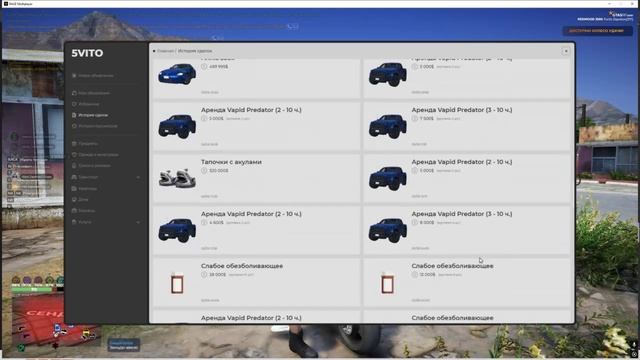Open Vapid Predator (3 - 10 ч.) 7 500$ deal
640x360 pixels.
pos(467,127)
